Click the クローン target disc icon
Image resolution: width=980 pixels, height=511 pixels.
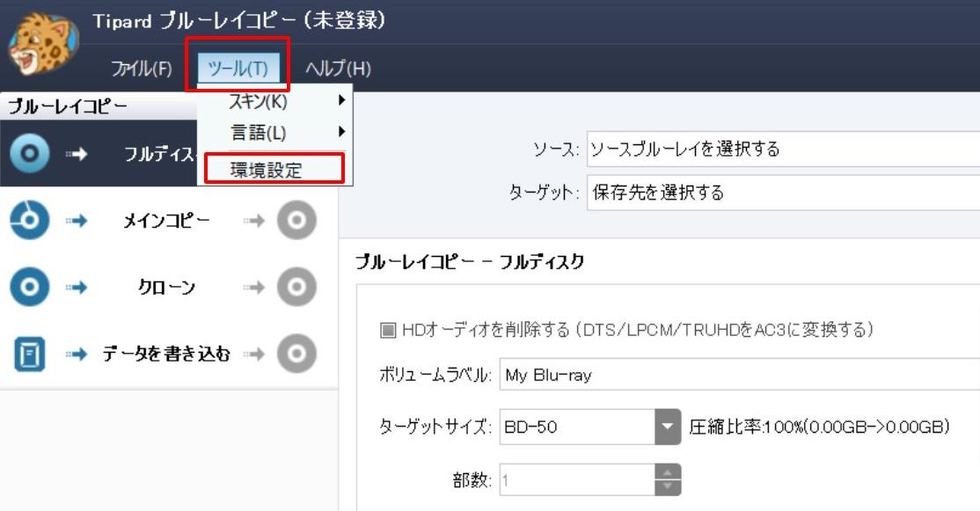[296, 287]
